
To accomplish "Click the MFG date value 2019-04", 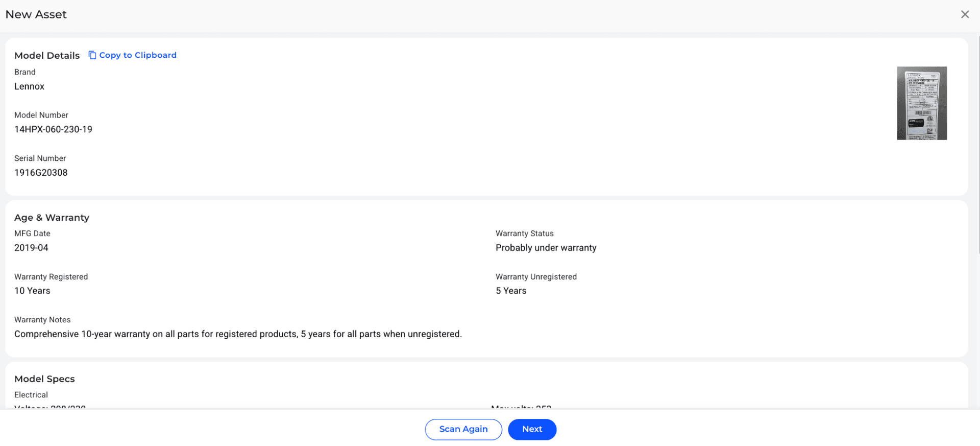I will pos(31,248).
